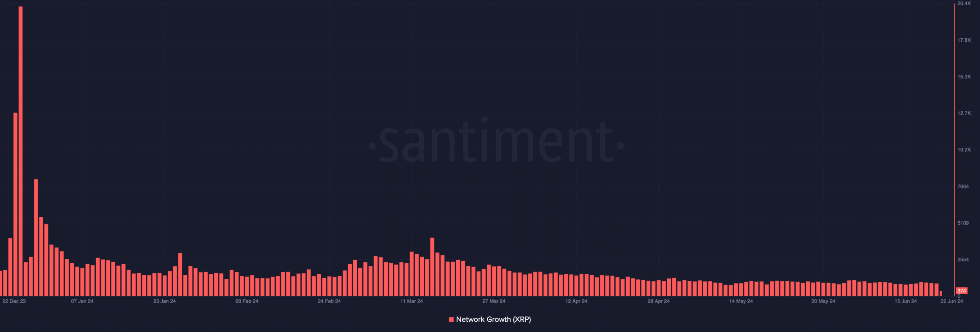980x332 pixels.
Task: Click the 11 Mar 24 date label
Action: click(412, 301)
